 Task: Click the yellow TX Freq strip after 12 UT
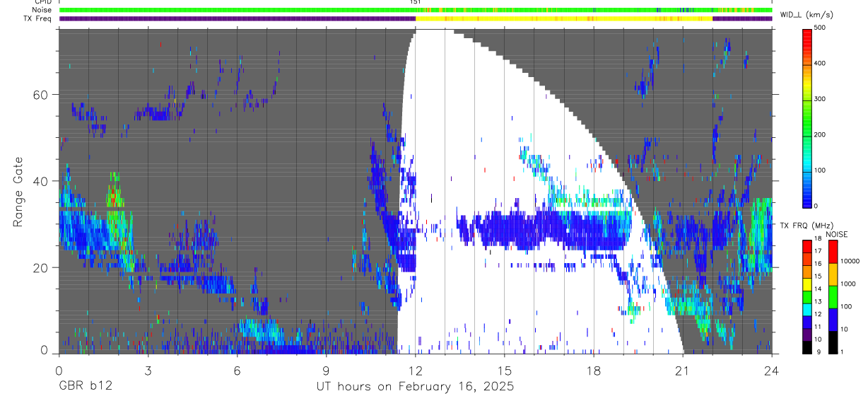pyautogui.click(x=563, y=18)
